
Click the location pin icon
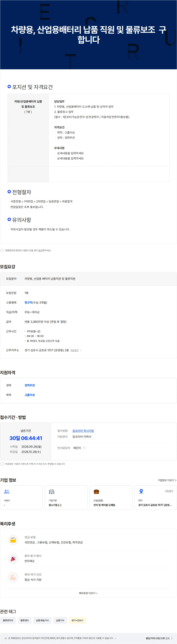[141, 492]
